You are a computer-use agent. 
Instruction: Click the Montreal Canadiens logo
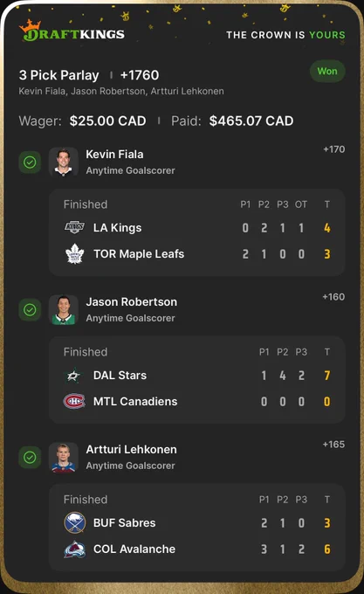click(x=74, y=401)
